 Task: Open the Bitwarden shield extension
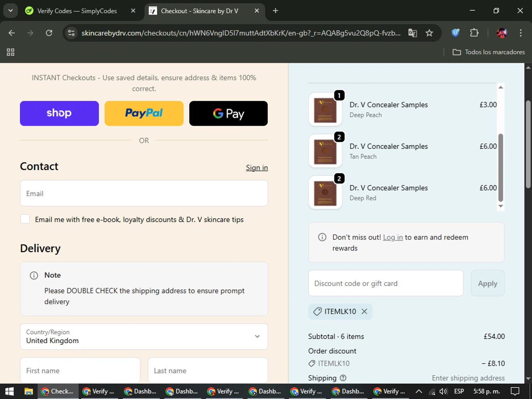[x=455, y=33]
